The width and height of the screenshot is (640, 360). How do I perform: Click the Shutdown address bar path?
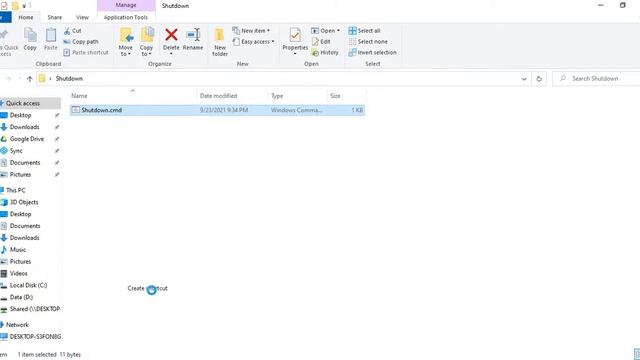[x=69, y=78]
